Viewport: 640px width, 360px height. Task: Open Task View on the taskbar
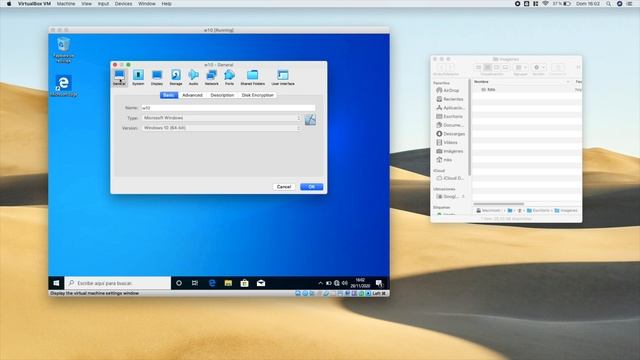[195, 283]
